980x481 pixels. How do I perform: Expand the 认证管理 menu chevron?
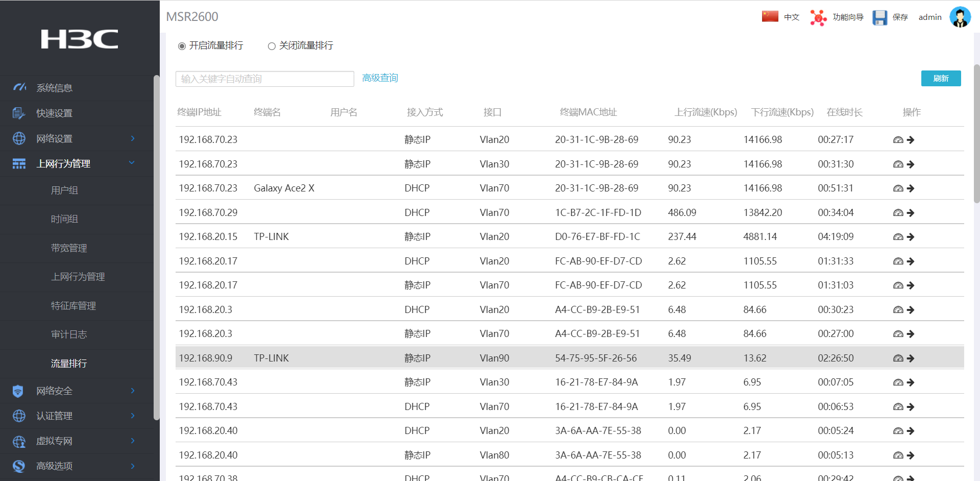tap(133, 416)
